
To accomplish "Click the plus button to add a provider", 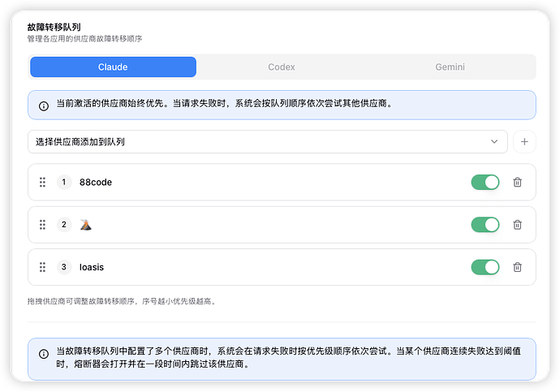I will [524, 142].
